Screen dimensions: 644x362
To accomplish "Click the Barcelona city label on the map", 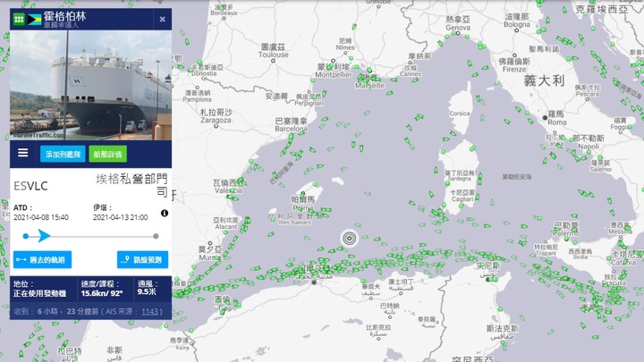I will (x=292, y=129).
